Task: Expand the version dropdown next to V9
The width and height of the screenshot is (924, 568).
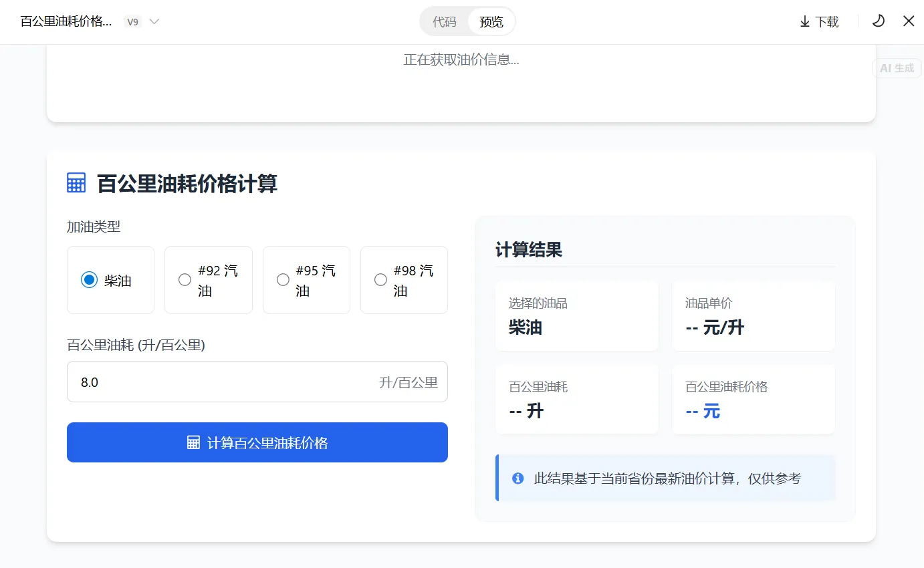Action: click(x=154, y=21)
